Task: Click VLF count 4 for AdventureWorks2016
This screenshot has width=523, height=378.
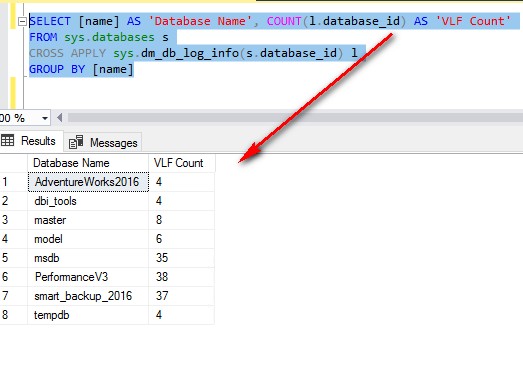Action: [x=181, y=182]
